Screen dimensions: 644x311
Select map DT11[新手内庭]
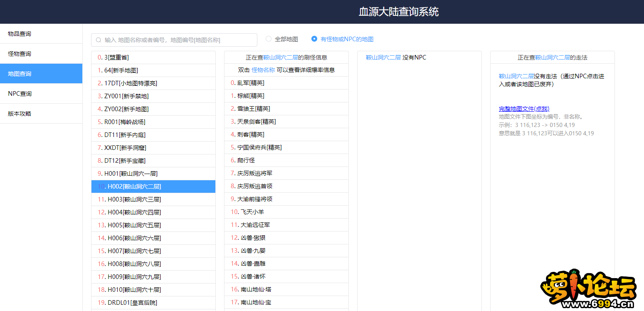pyautogui.click(x=153, y=135)
